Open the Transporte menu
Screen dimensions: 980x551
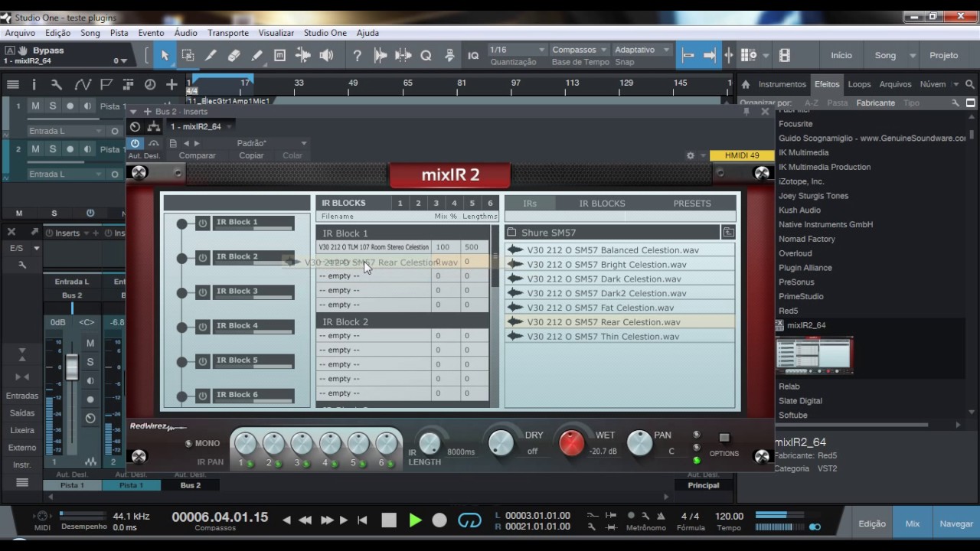tap(228, 33)
